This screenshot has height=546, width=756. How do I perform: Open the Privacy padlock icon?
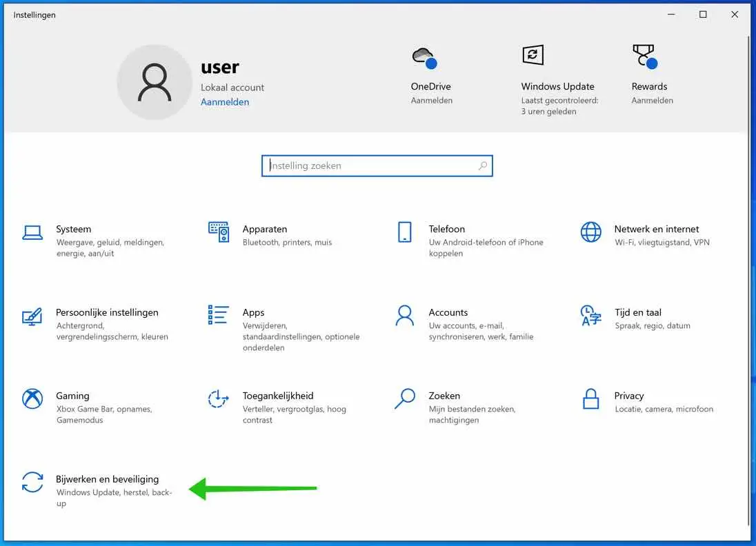click(590, 399)
